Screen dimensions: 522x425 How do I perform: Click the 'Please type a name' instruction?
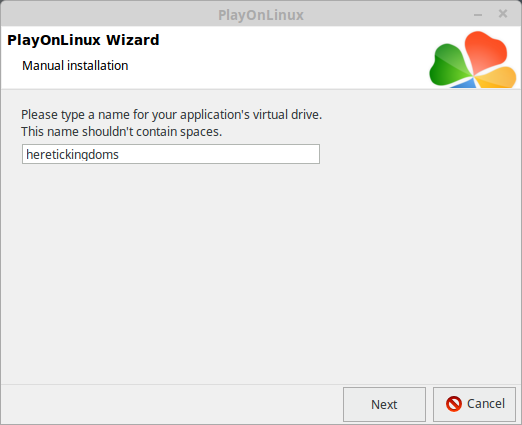pyautogui.click(x=171, y=115)
